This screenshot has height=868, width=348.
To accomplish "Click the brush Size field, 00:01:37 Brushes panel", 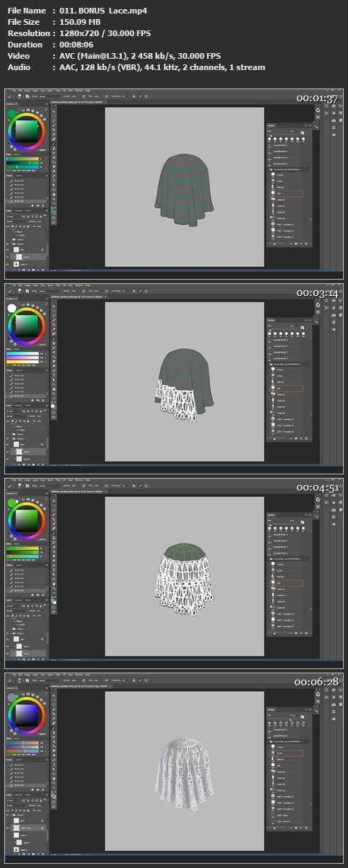I will (x=294, y=131).
